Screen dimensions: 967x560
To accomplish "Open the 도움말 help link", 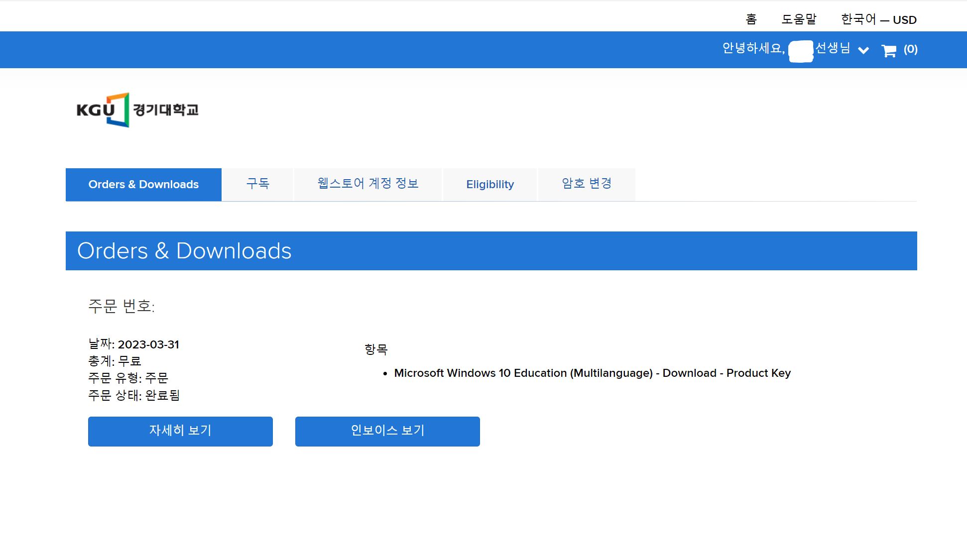I will click(799, 19).
